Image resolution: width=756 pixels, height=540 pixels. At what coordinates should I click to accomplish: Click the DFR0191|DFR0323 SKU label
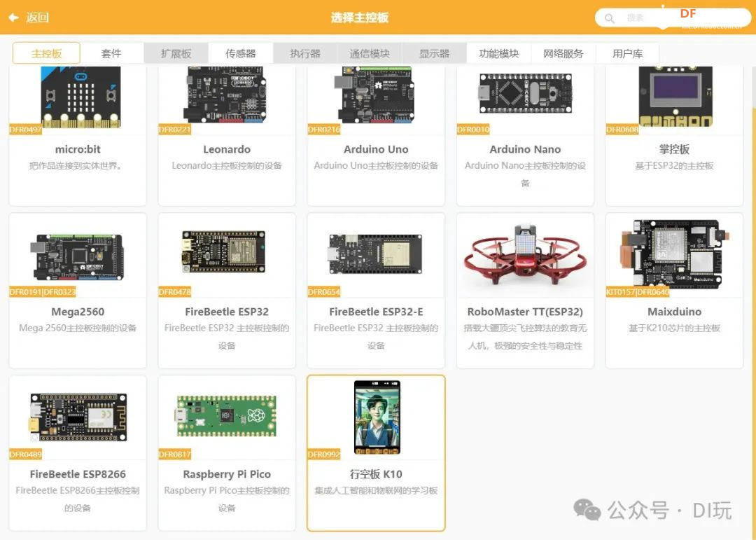[x=43, y=292]
